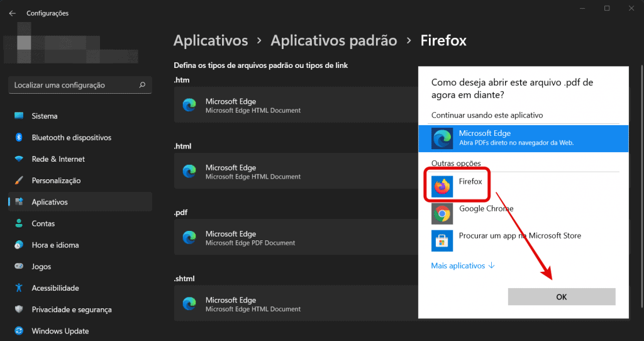The height and width of the screenshot is (341, 644).
Task: Open Bluetooth e dispositivos settings
Action: (x=80, y=138)
